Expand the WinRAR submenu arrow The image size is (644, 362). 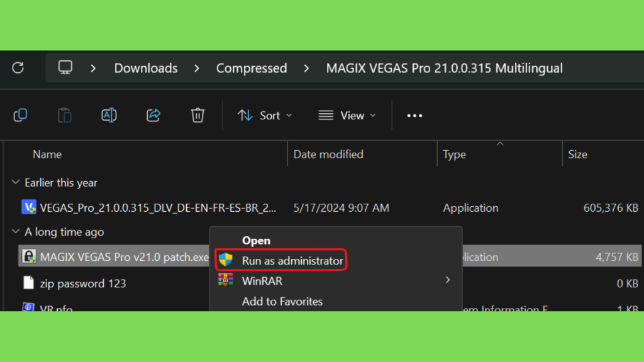448,280
